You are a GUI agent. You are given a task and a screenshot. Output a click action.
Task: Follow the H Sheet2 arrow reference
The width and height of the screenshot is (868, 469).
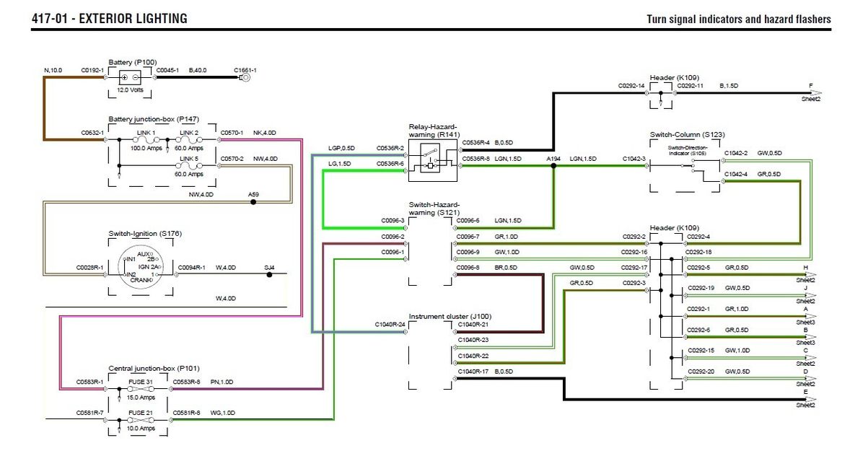point(807,273)
